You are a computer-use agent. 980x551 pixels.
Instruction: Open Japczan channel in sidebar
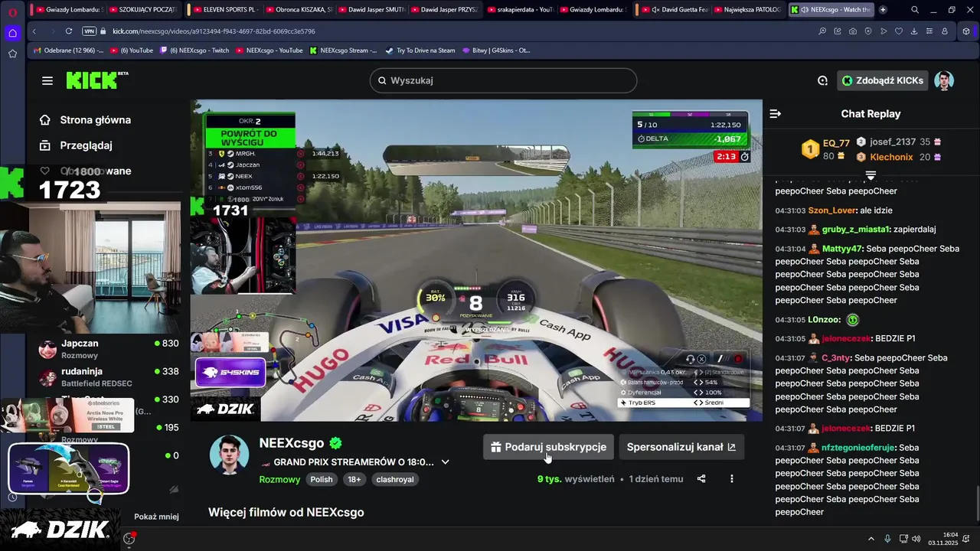108,349
